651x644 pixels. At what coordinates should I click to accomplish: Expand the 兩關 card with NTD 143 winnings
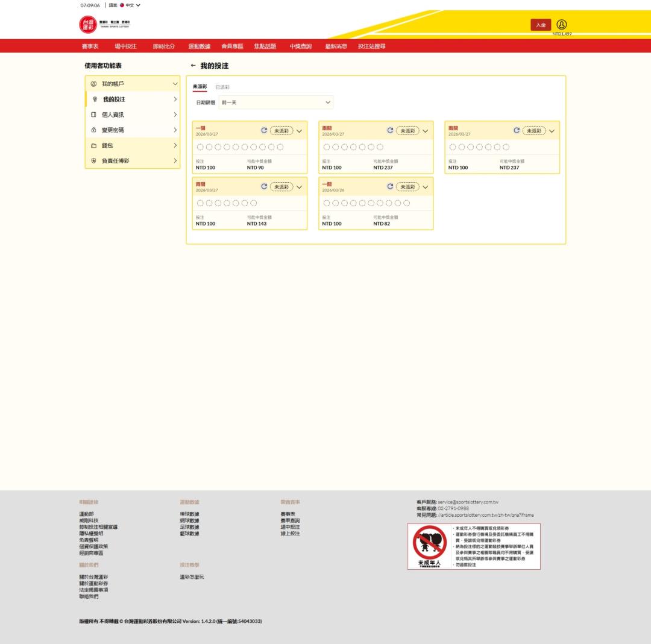click(x=300, y=187)
